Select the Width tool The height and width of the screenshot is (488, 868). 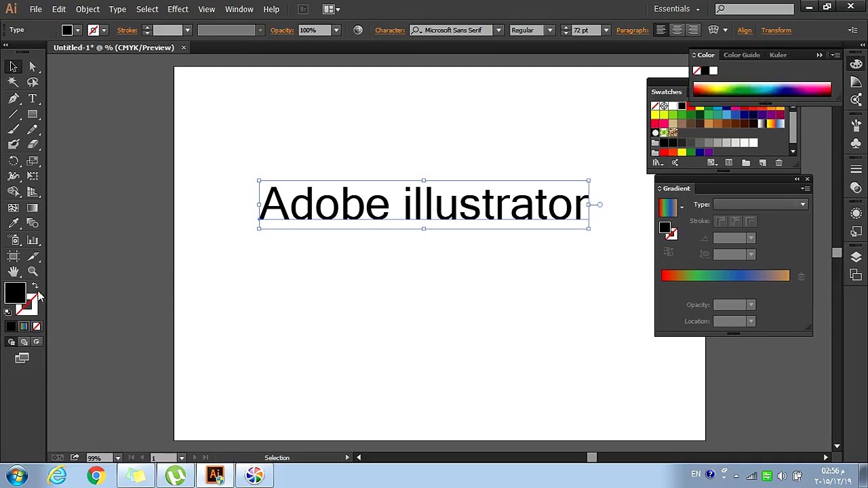pyautogui.click(x=13, y=176)
